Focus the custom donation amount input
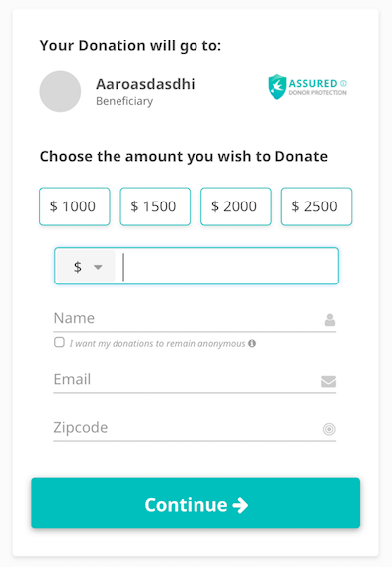Image resolution: width=392 pixels, height=567 pixels. tap(228, 267)
